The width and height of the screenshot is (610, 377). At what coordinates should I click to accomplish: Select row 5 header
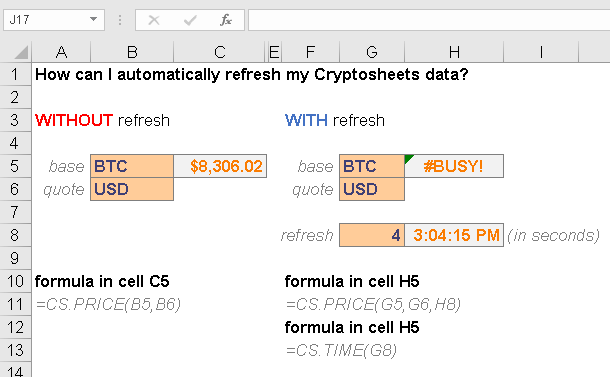click(x=15, y=166)
